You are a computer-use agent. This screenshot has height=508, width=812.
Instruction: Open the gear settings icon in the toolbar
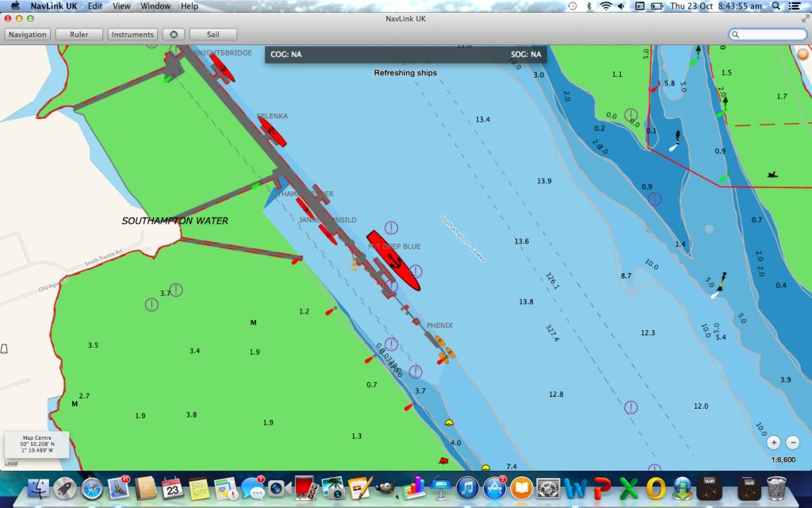point(173,34)
